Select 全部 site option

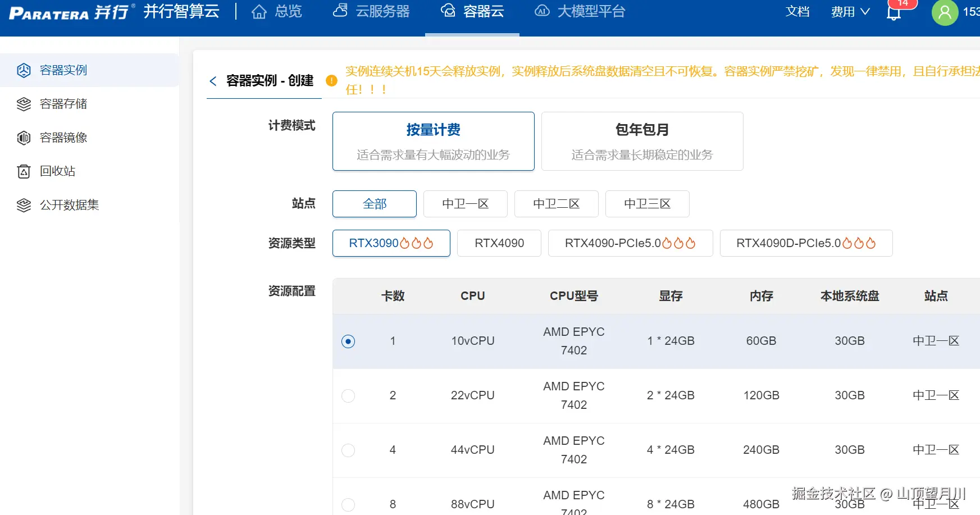coord(375,204)
